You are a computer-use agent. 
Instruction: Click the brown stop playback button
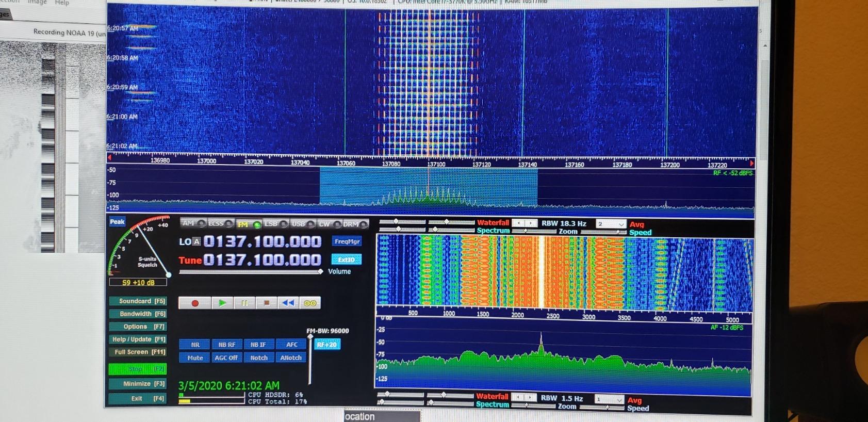click(x=267, y=303)
